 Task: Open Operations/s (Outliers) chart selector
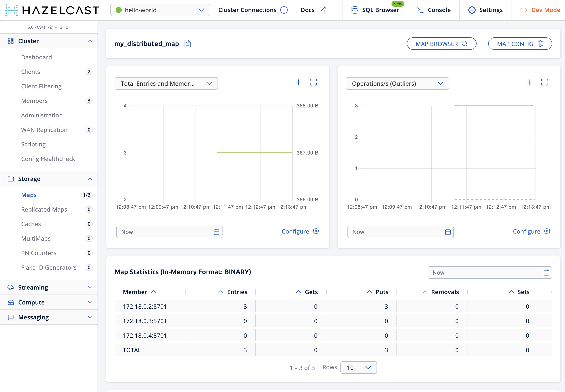tap(397, 84)
